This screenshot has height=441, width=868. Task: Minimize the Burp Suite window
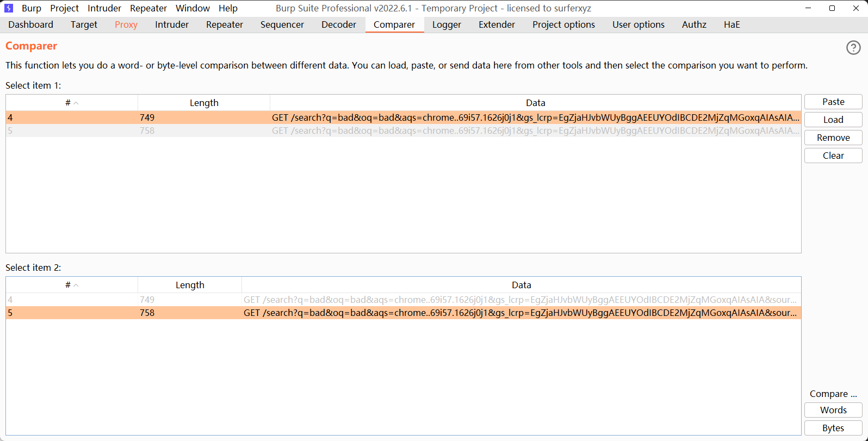coord(807,8)
